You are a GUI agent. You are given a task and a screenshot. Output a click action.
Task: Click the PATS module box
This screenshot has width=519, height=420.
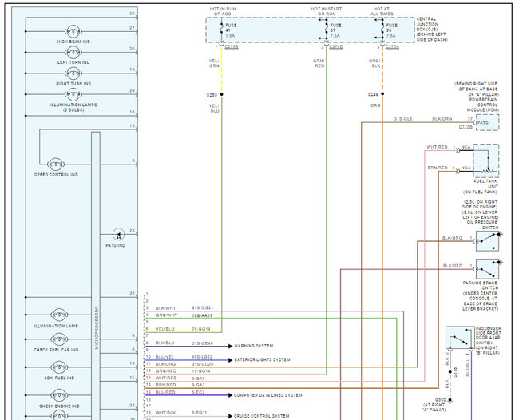487,122
